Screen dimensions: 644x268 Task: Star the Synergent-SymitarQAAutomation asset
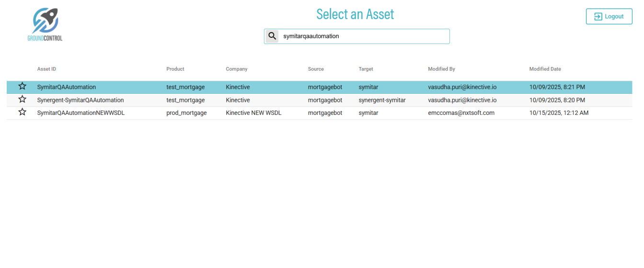(22, 100)
